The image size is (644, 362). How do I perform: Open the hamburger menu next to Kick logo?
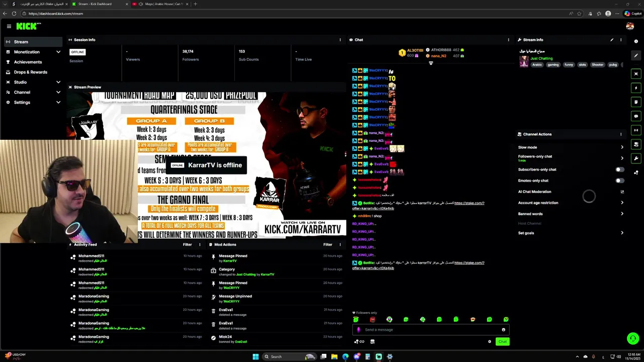click(9, 26)
